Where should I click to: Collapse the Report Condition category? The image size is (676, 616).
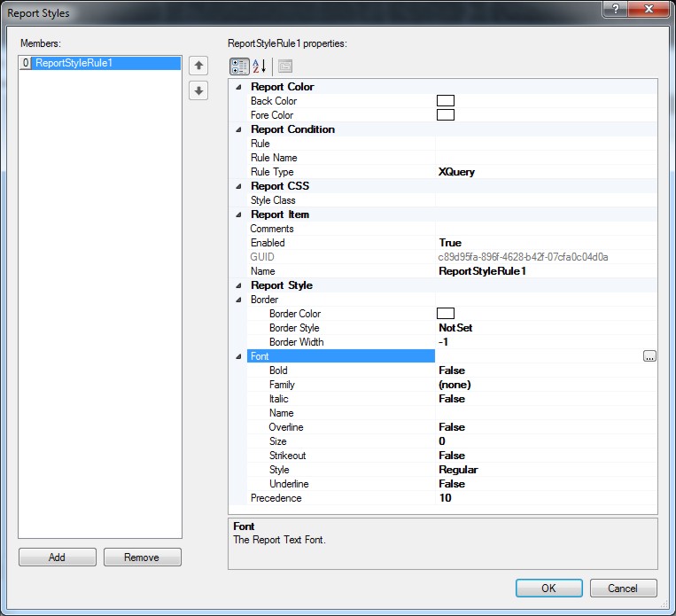click(x=238, y=129)
